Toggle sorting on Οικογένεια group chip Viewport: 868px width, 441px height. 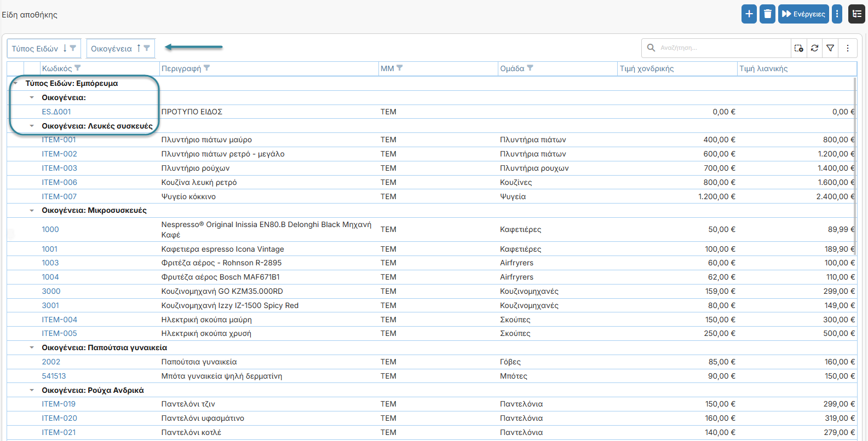(139, 48)
